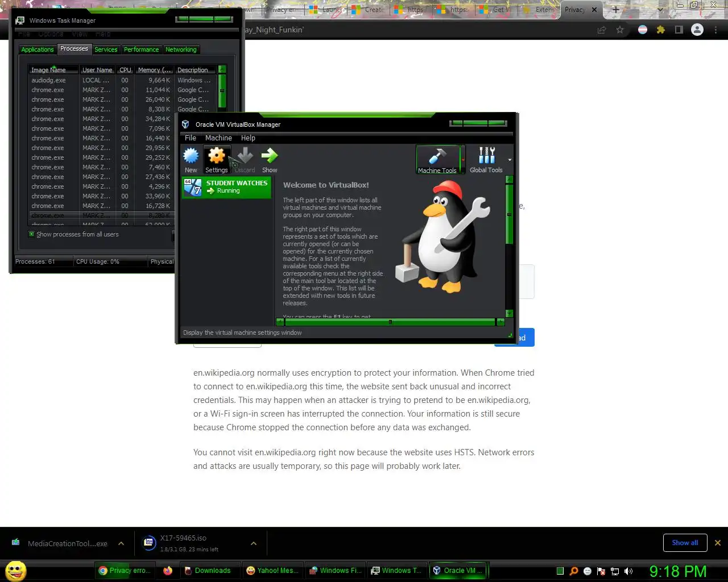The image size is (728, 582).
Task: Switch to Task Manager Networking tab
Action: [x=181, y=49]
